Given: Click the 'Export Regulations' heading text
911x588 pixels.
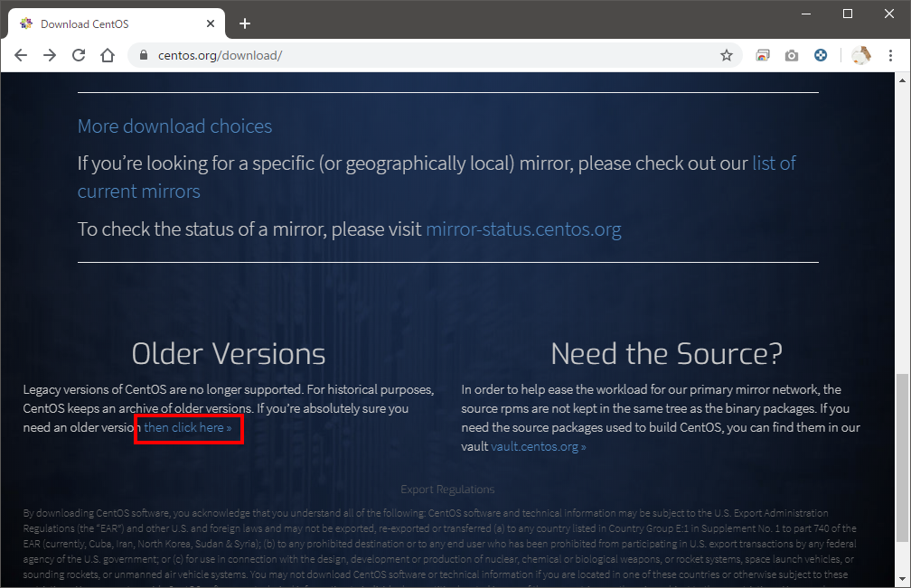Looking at the screenshot, I should 447,490.
